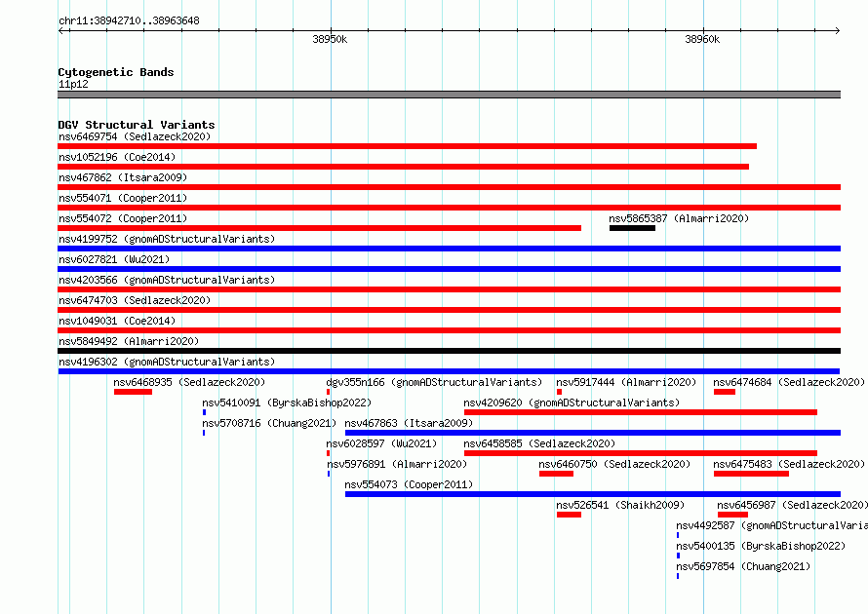Click the 11p12 band label
Screen dimensions: 868x614
(x=73, y=84)
